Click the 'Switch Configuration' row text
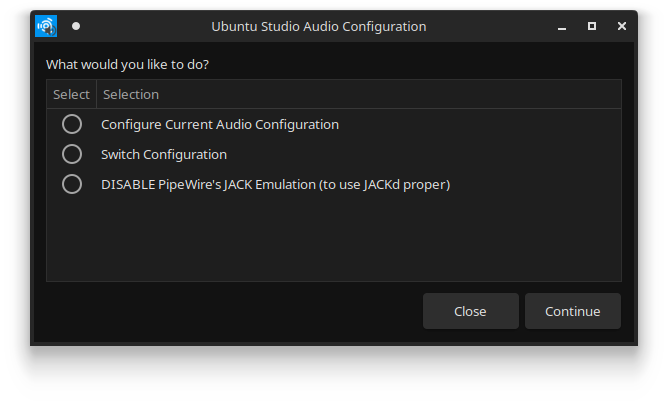The image size is (668, 408). coord(164,155)
